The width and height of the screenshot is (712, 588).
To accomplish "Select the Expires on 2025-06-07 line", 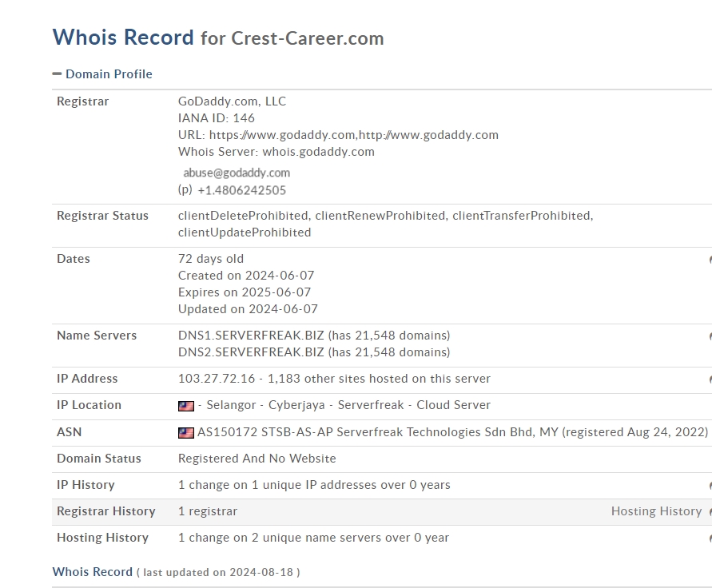I will pos(245,292).
